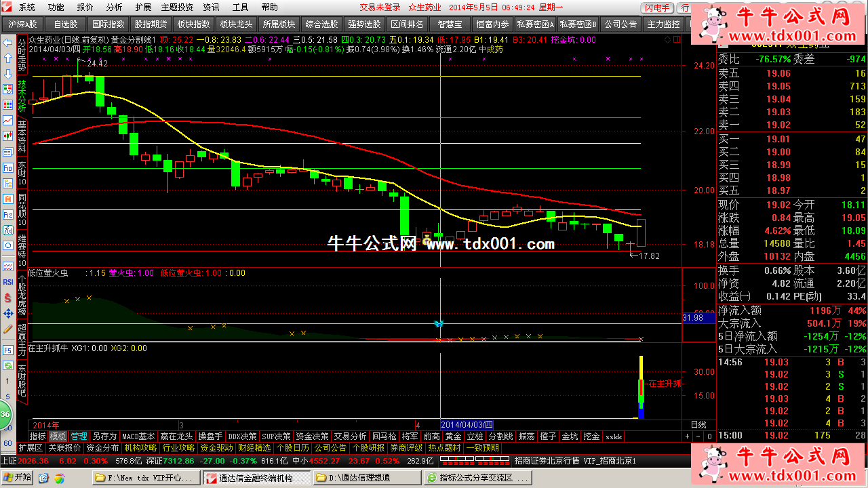Viewport: 868px width, 488px height.
Task: Click the RSI indicator icon
Action: coord(7,282)
